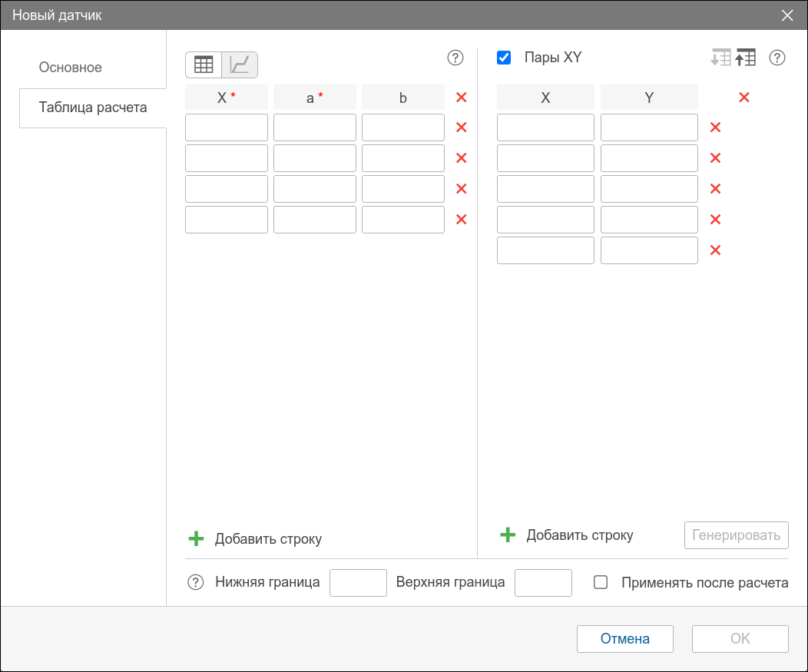
Task: Open help icon near Нижняя граница
Action: coord(195,583)
